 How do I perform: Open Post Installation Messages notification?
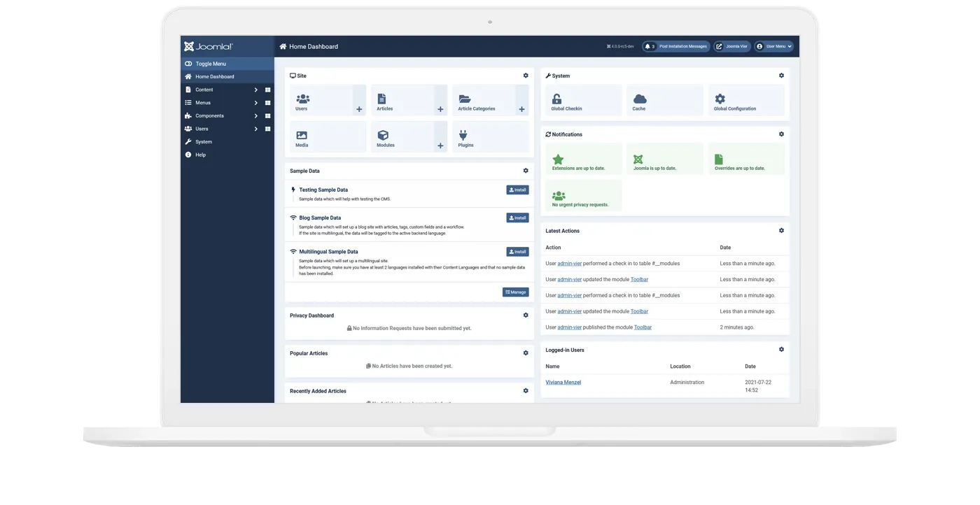(x=676, y=46)
